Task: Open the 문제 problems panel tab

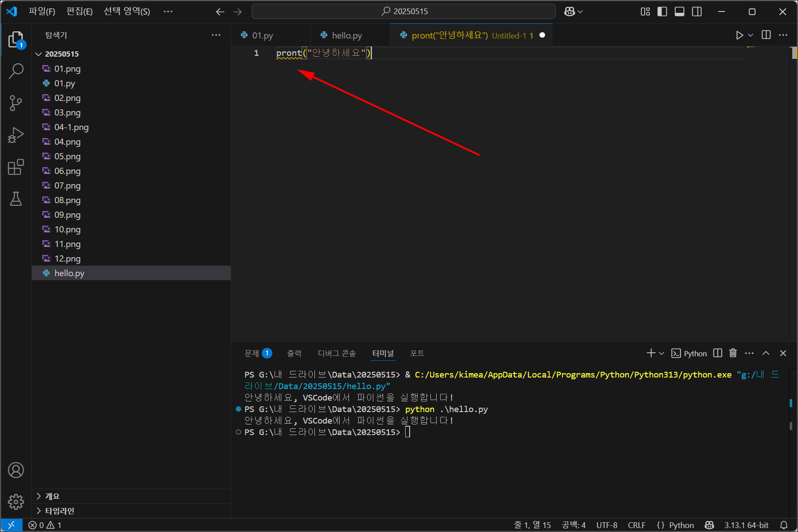Action: click(x=258, y=353)
